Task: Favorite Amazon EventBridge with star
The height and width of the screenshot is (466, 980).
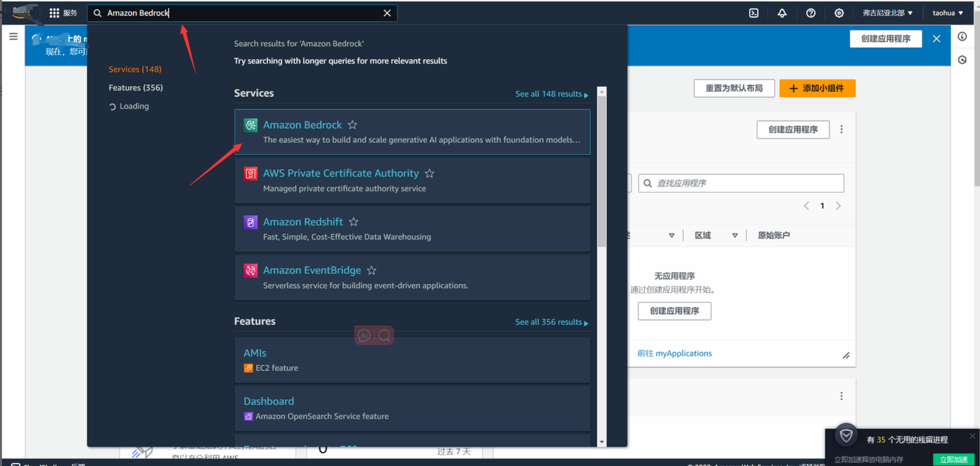Action: pyautogui.click(x=372, y=270)
